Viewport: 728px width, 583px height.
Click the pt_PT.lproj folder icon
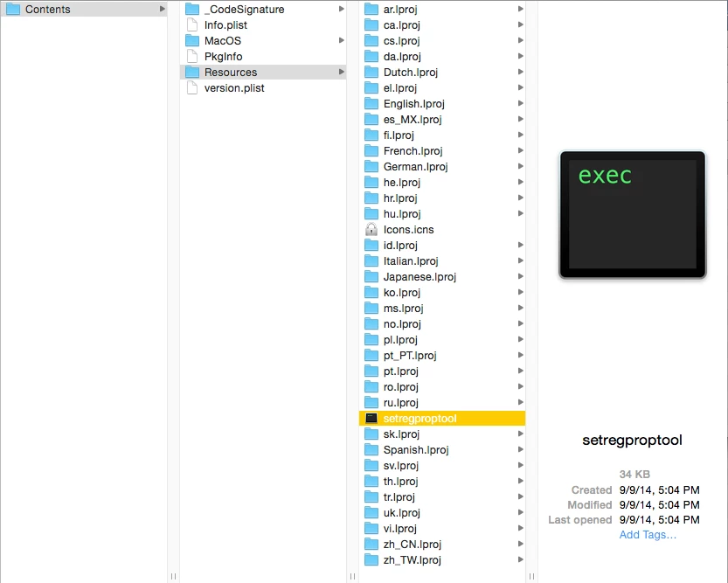371,356
